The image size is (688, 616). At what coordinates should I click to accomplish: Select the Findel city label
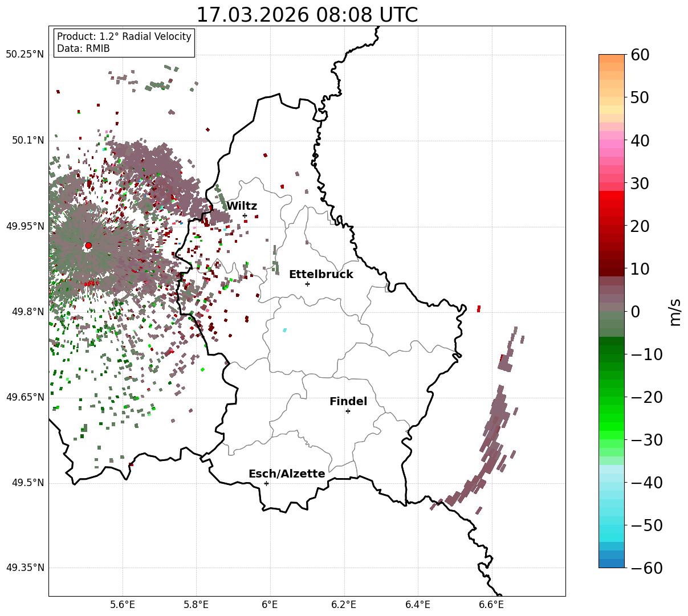pos(348,401)
